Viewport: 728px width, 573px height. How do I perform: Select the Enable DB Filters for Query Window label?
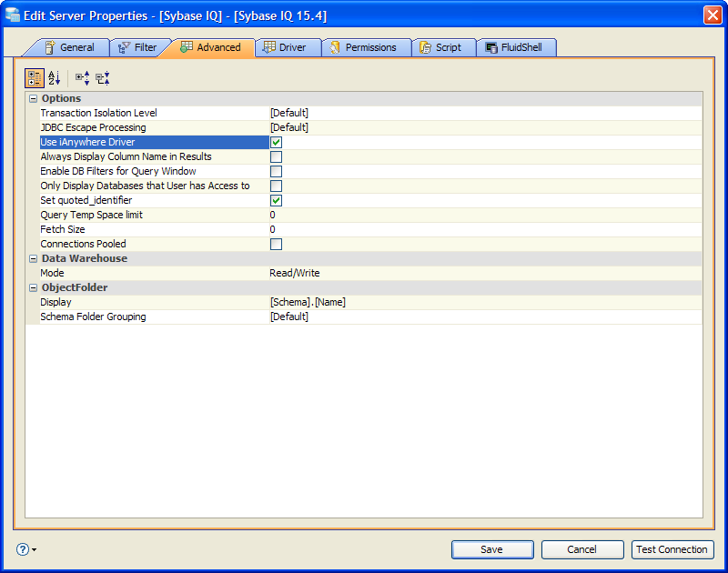click(118, 172)
